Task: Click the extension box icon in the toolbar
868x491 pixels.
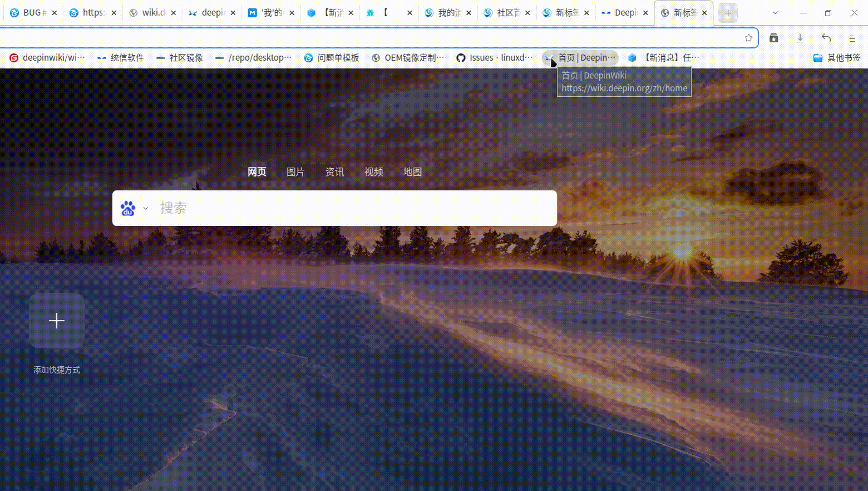Action: coord(773,38)
